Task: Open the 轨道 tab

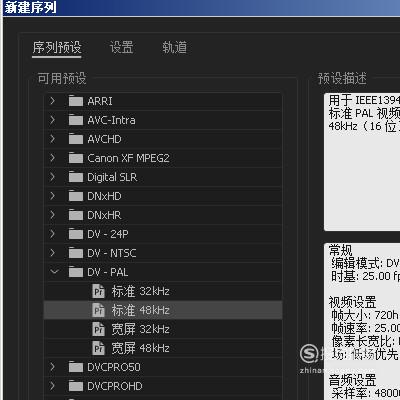Action: point(174,47)
